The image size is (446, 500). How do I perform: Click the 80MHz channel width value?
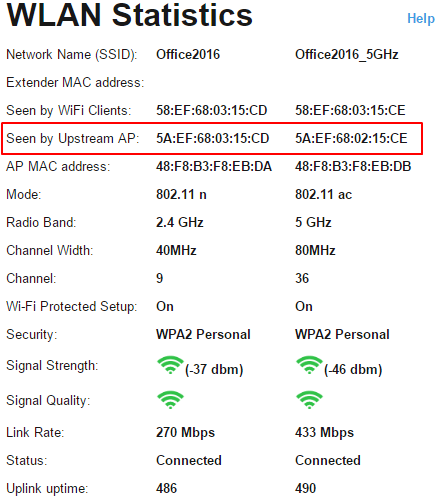coord(315,250)
